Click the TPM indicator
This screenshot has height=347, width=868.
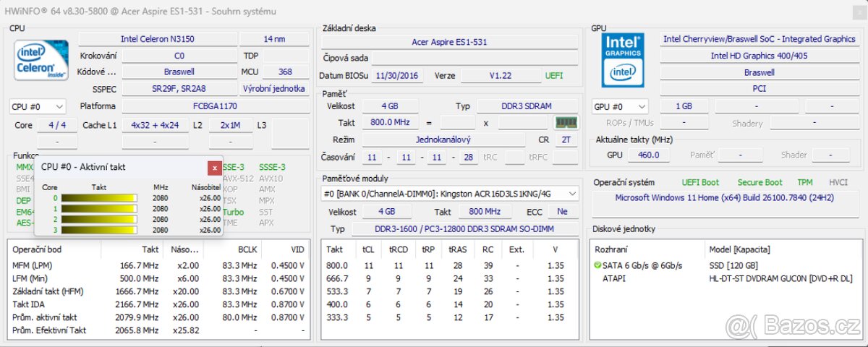pyautogui.click(x=804, y=183)
